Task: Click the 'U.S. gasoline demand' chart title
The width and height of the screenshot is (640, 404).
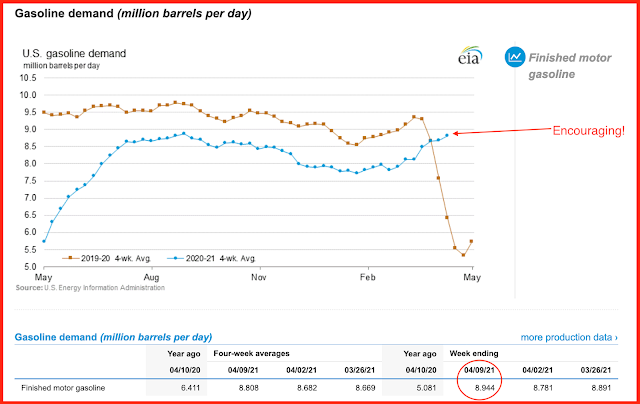Action: [74, 53]
